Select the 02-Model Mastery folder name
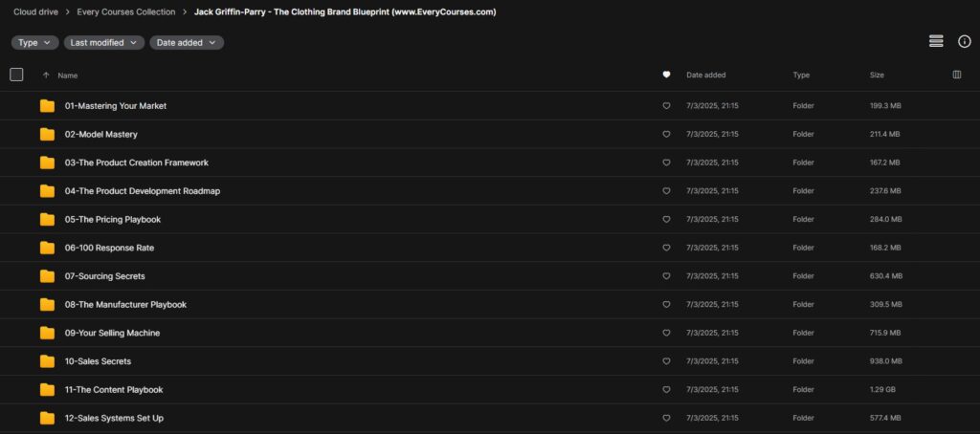The image size is (980, 434). (x=101, y=134)
